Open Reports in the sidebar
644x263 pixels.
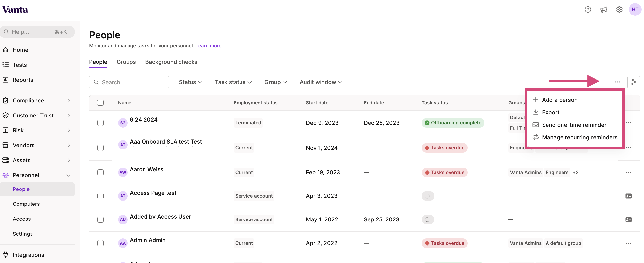tap(37, 80)
